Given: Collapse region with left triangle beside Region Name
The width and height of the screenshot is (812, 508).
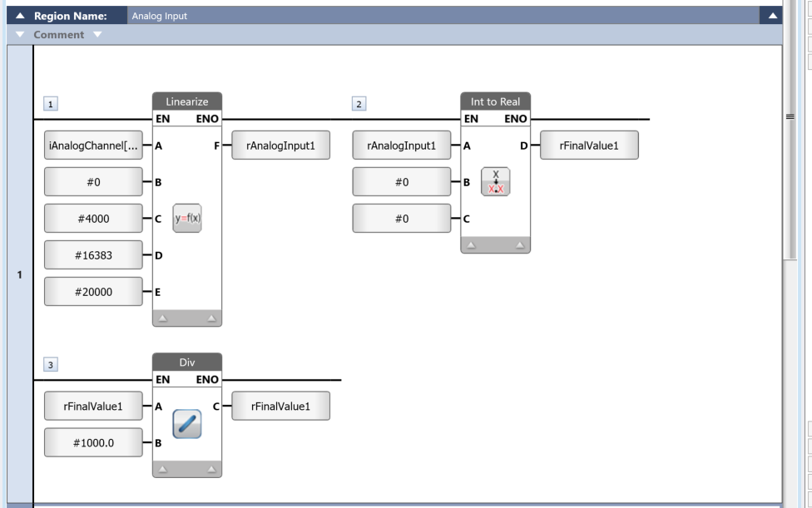Looking at the screenshot, I should click(20, 16).
